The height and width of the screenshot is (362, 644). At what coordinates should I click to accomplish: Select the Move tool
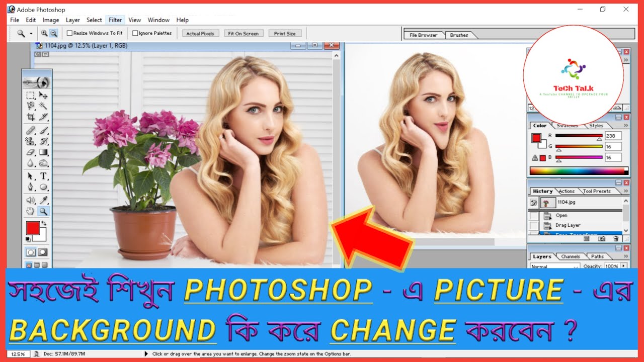(43, 95)
